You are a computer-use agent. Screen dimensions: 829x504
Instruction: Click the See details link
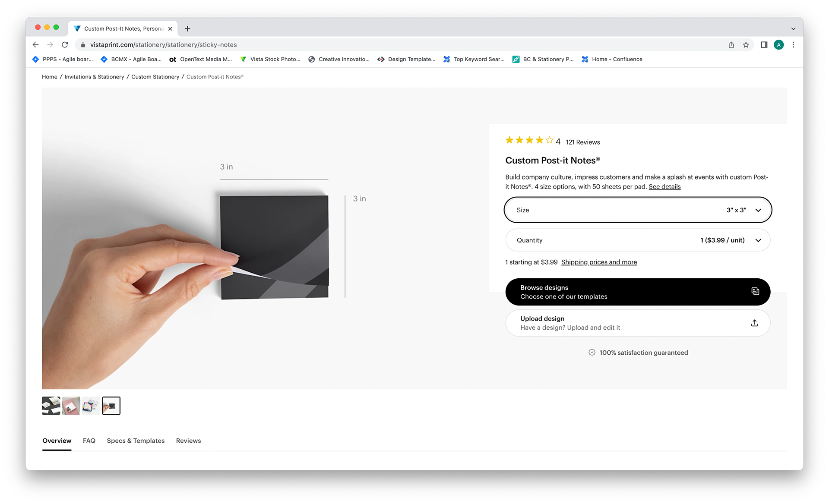pos(664,186)
